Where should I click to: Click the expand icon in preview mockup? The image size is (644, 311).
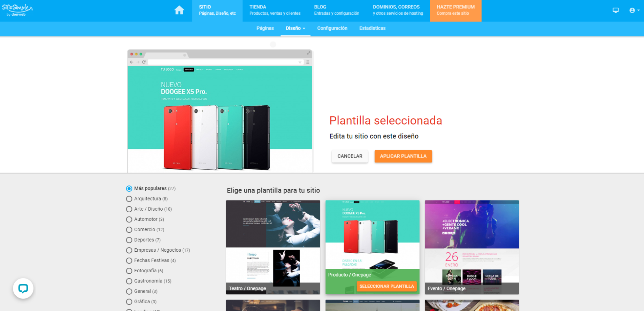pyautogui.click(x=308, y=53)
